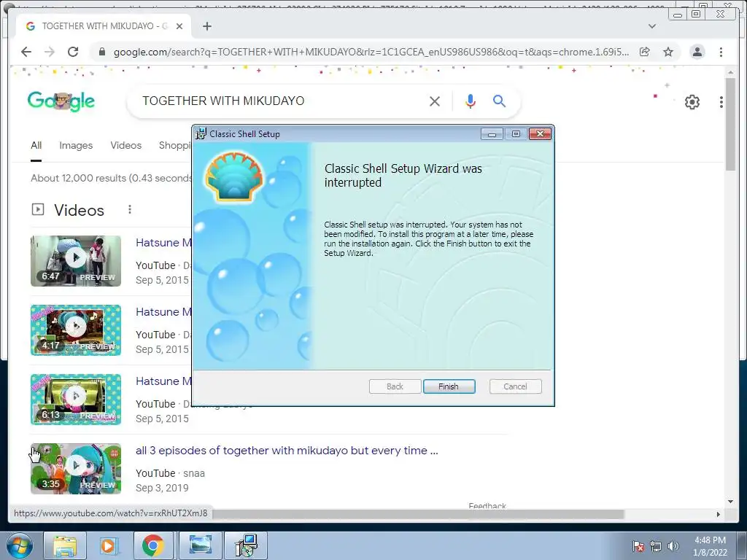This screenshot has height=560, width=747.
Task: Open Google apps dots menu
Action: pos(721,101)
